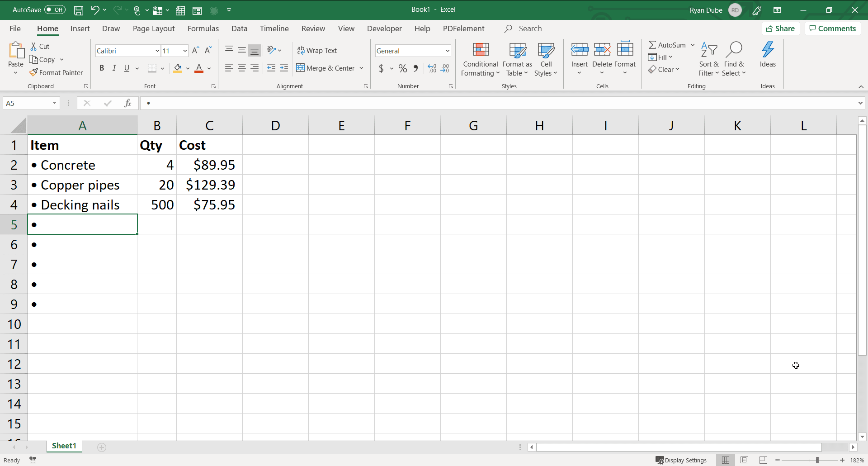Collapse the ribbon with the chevron
This screenshot has width=868, height=466.
click(861, 86)
